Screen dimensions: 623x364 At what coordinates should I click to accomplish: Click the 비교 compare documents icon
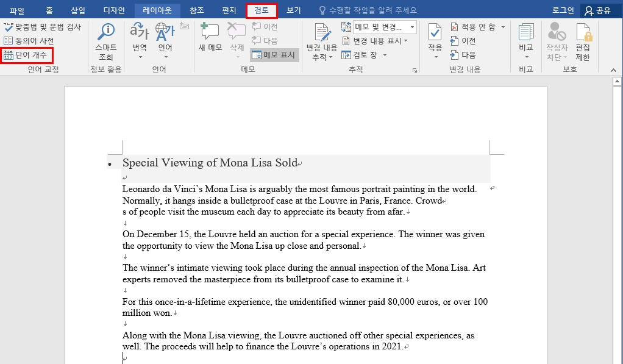point(526,32)
